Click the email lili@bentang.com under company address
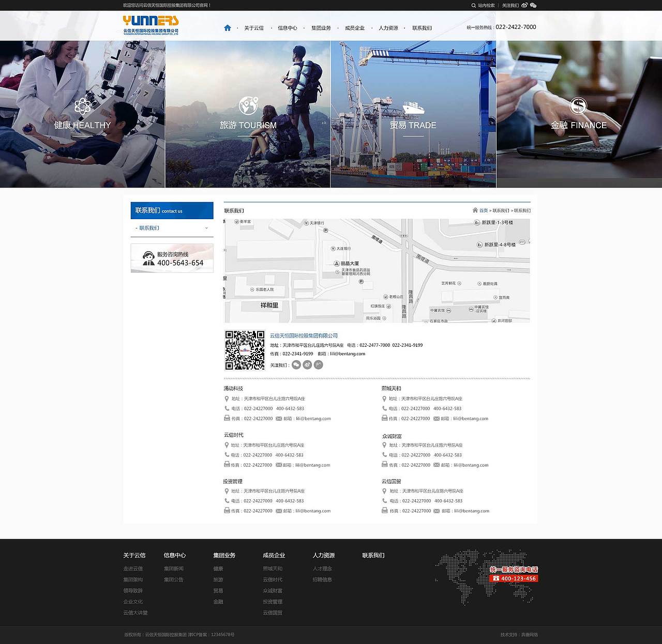 (x=348, y=354)
